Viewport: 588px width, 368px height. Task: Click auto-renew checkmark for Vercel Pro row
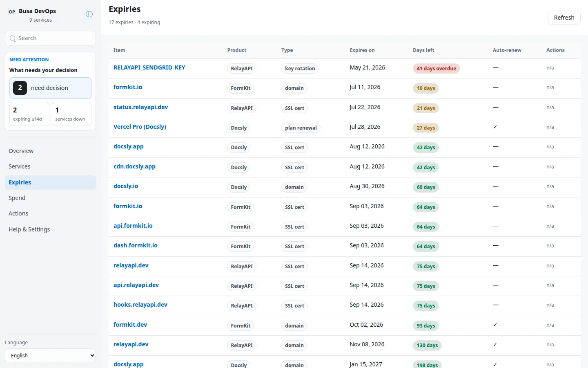pyautogui.click(x=495, y=127)
